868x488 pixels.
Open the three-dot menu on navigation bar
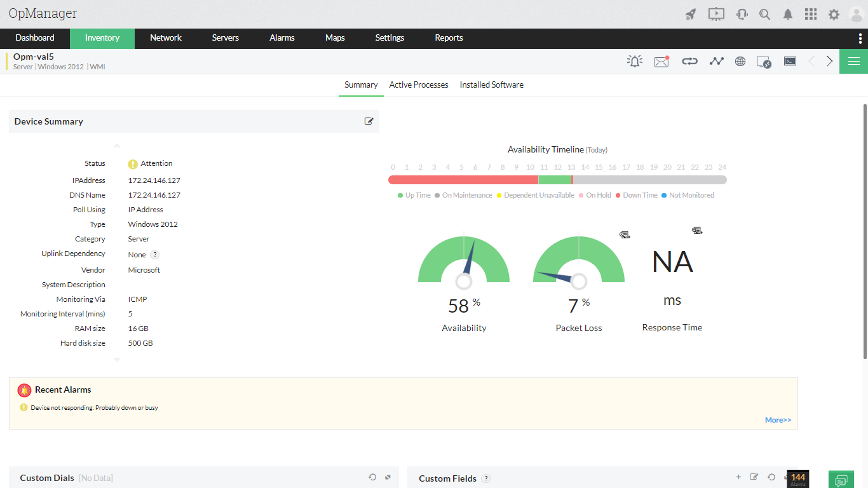tap(860, 38)
